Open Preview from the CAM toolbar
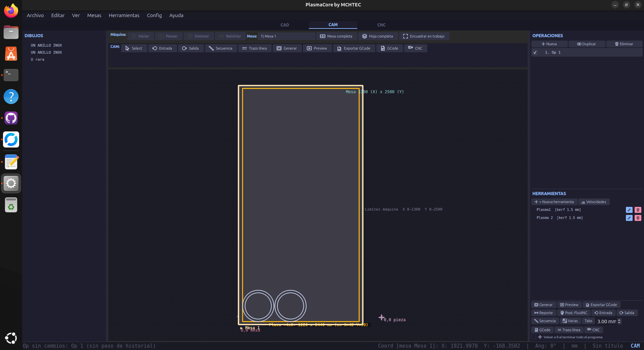The height and width of the screenshot is (350, 644). point(317,48)
